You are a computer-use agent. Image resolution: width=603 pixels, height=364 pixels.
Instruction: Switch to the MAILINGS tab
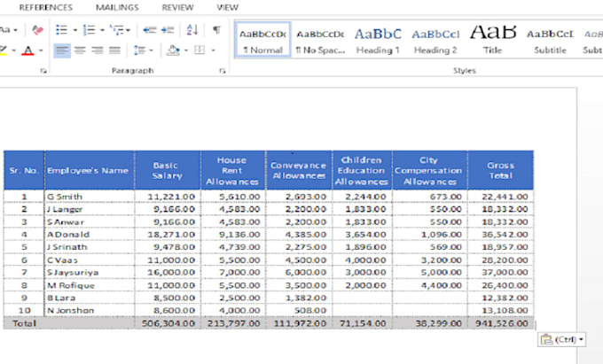click(x=117, y=7)
